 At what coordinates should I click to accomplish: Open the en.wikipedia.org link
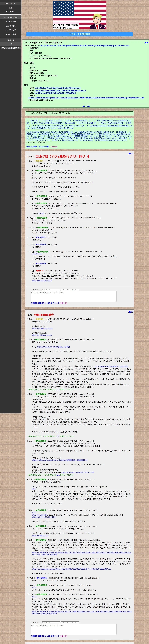pos(42,329)
